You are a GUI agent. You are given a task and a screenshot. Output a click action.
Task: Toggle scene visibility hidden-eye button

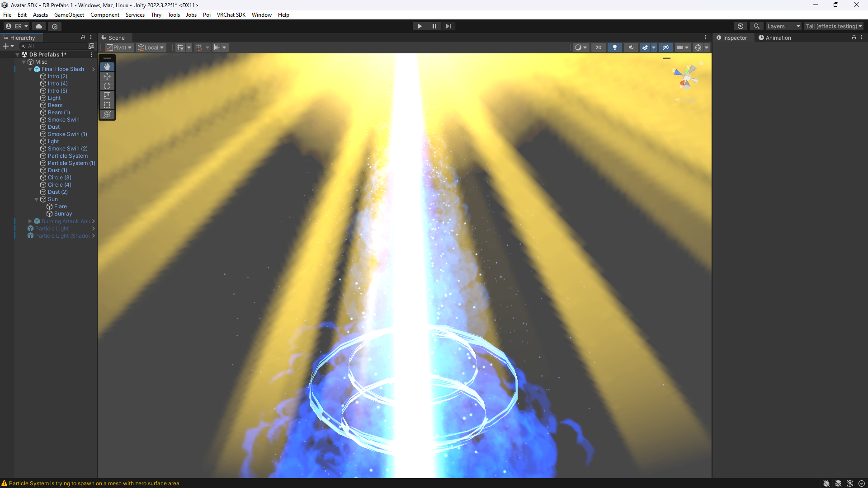665,47
